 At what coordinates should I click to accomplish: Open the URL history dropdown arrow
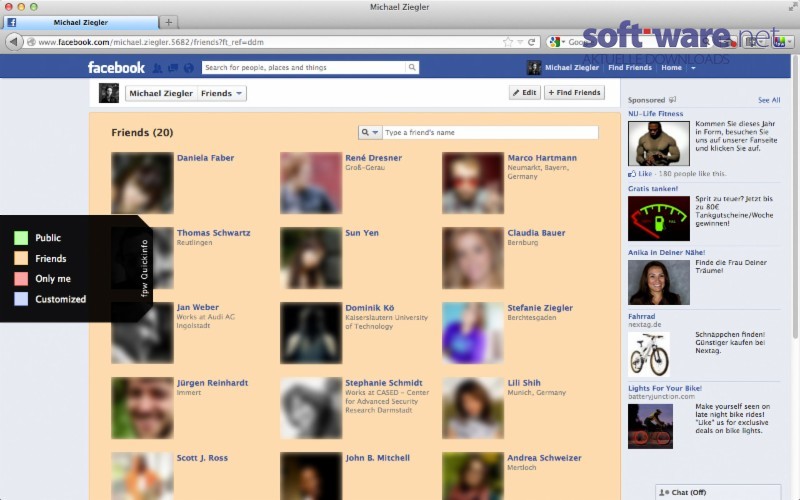[520, 42]
